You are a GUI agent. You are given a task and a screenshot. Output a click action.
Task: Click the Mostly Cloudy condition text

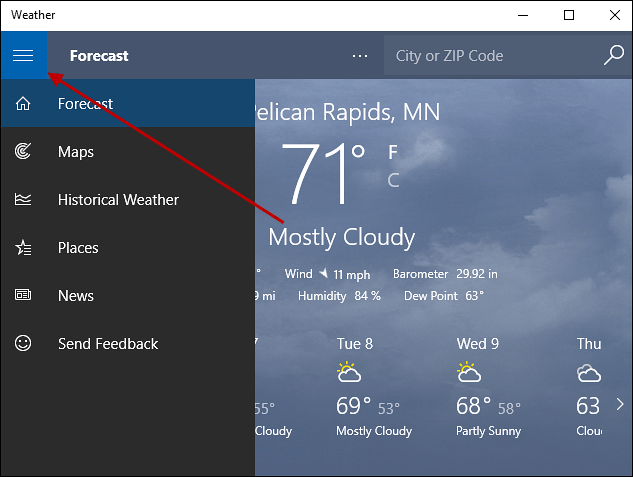tap(342, 237)
